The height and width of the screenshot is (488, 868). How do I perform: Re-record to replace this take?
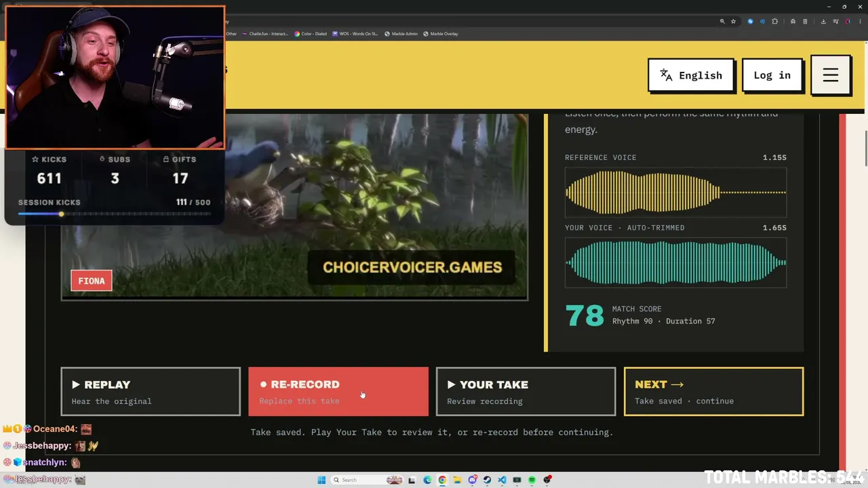(338, 392)
